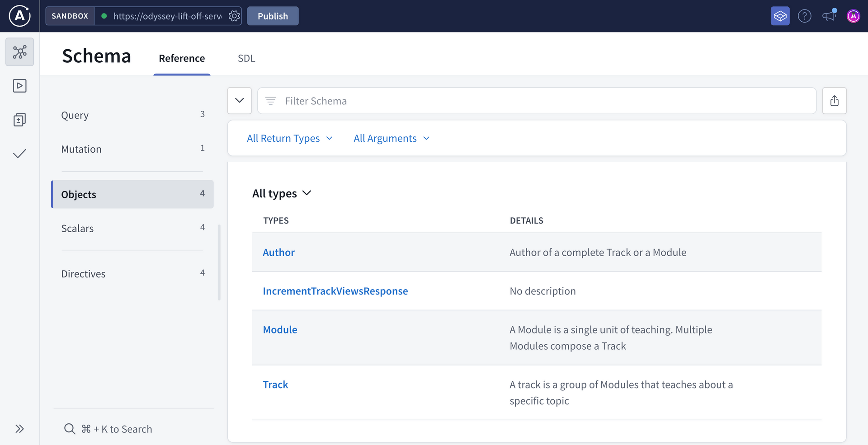Collapse the filter panel with chevron button
Viewport: 868px width, 445px height.
pyautogui.click(x=240, y=101)
